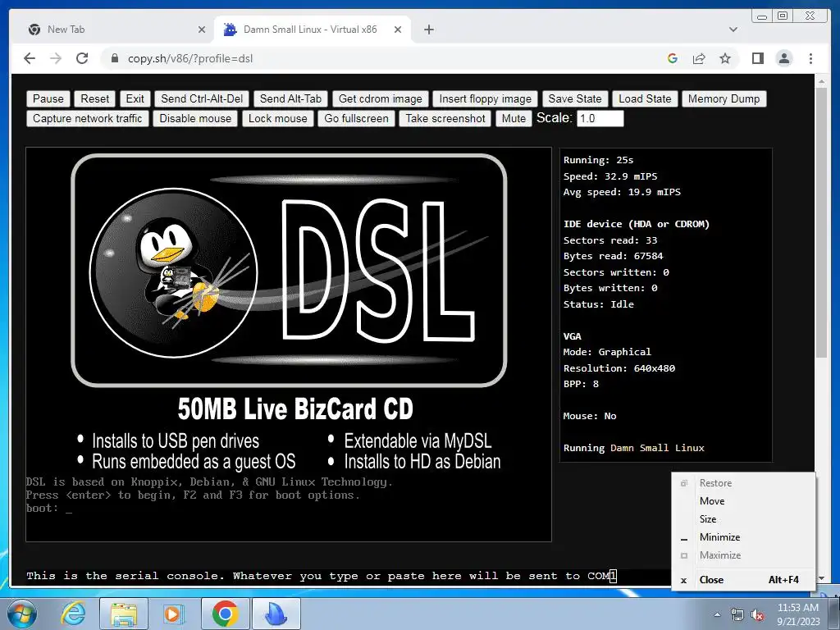840x630 pixels.
Task: Open File Explorer from taskbar
Action: click(x=123, y=614)
